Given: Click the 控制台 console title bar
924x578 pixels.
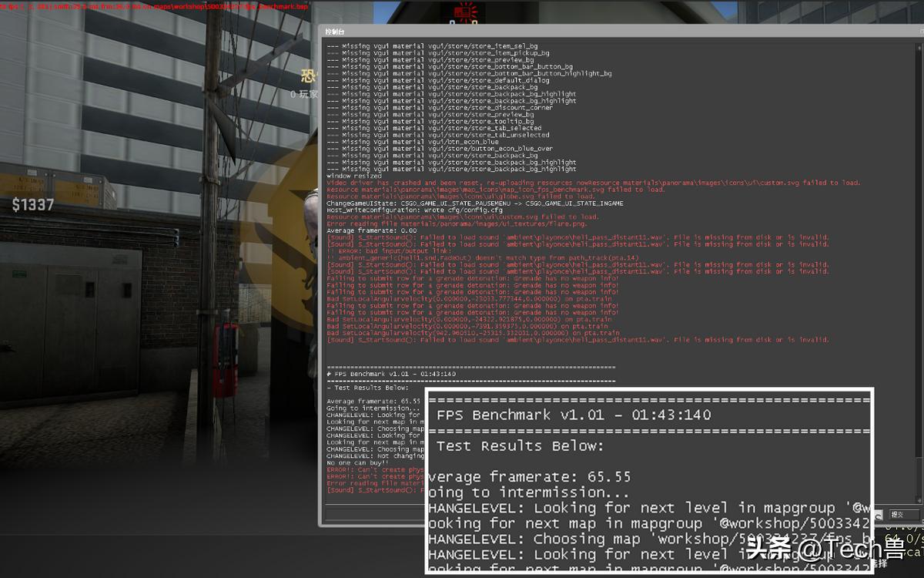Looking at the screenshot, I should pyautogui.click(x=621, y=32).
